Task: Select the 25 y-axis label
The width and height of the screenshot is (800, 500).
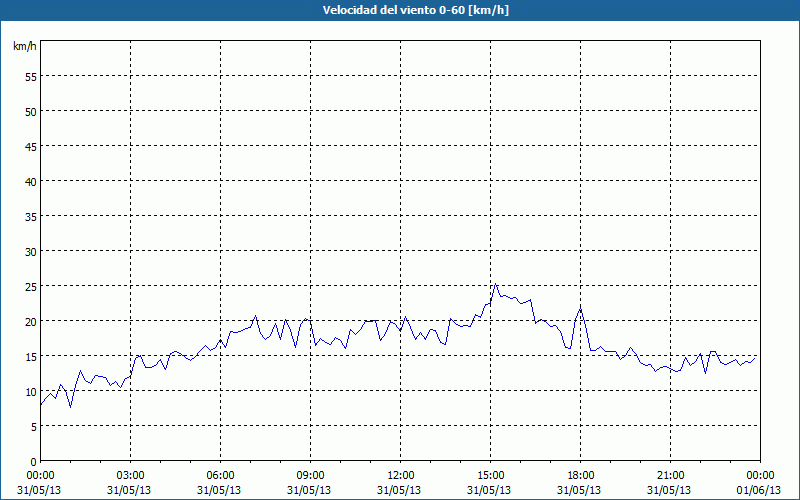Action: (31, 287)
